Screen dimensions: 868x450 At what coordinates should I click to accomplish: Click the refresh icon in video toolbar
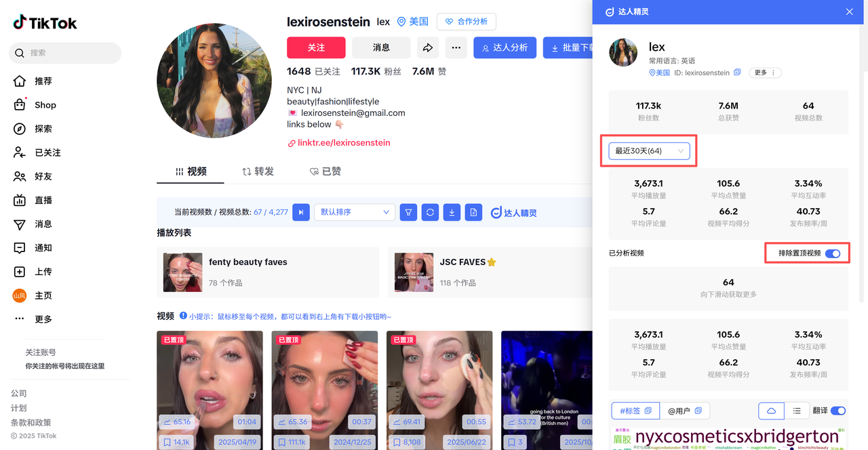[x=430, y=212]
